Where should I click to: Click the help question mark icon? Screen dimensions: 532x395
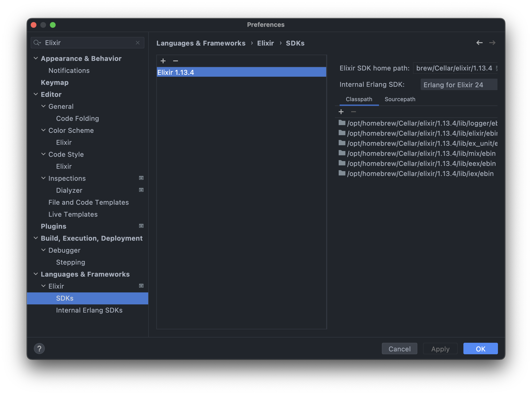(39, 349)
